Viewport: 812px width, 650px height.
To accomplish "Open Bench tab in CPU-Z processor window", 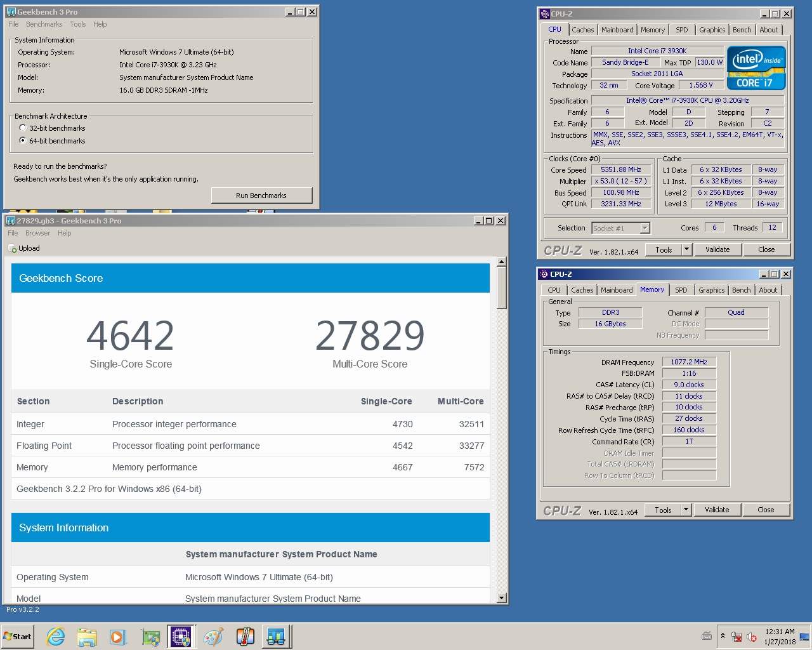I will point(742,30).
